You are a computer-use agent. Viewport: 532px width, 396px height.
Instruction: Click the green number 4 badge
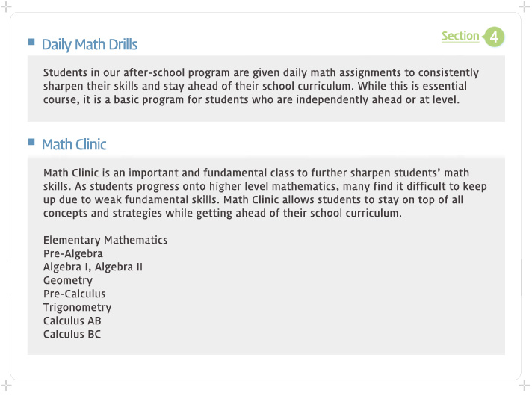(x=494, y=37)
